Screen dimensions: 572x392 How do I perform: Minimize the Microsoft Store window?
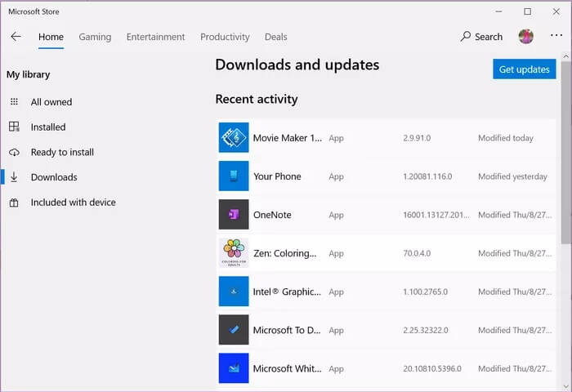pyautogui.click(x=498, y=11)
